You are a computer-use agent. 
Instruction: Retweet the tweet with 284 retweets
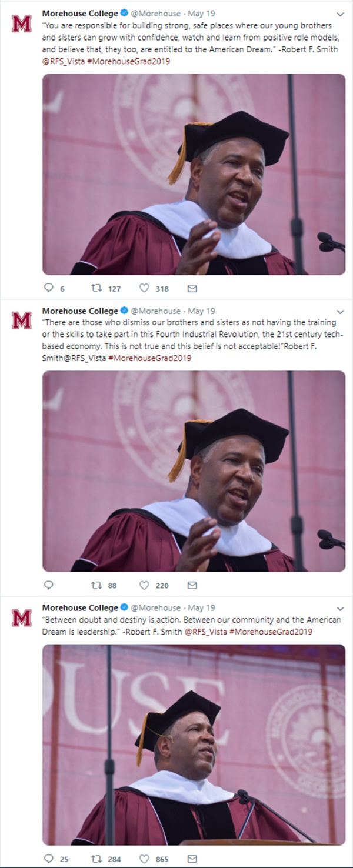click(x=96, y=859)
